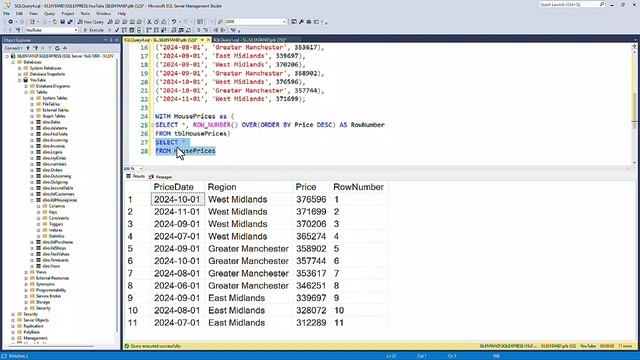640x360 pixels.
Task: Switch to the Messages results tab
Action: [x=161, y=177]
